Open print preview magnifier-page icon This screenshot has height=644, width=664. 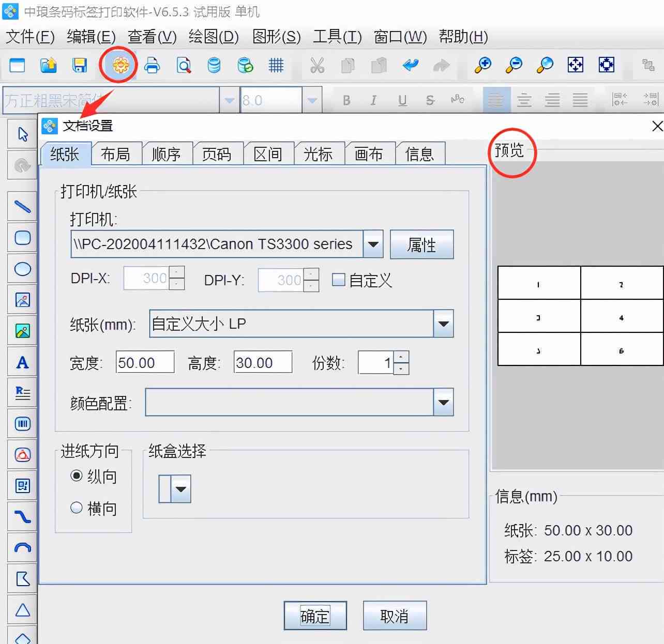tap(184, 65)
